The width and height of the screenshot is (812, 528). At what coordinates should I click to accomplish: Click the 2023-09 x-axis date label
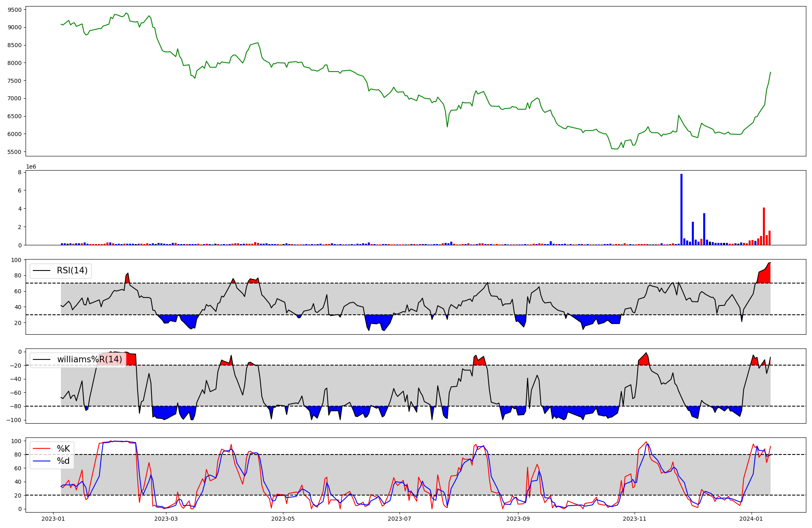[x=518, y=519]
